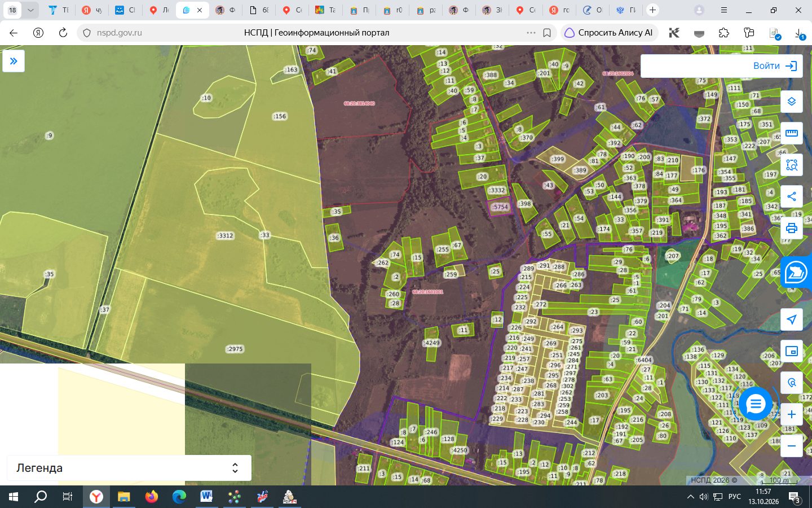Expand the left sidebar panel
The width and height of the screenshot is (812, 508).
(14, 61)
